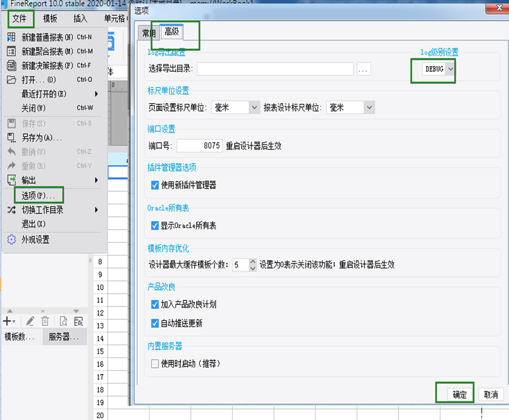509x420 pixels.
Task: Open the 文件 menu
Action: [19, 18]
